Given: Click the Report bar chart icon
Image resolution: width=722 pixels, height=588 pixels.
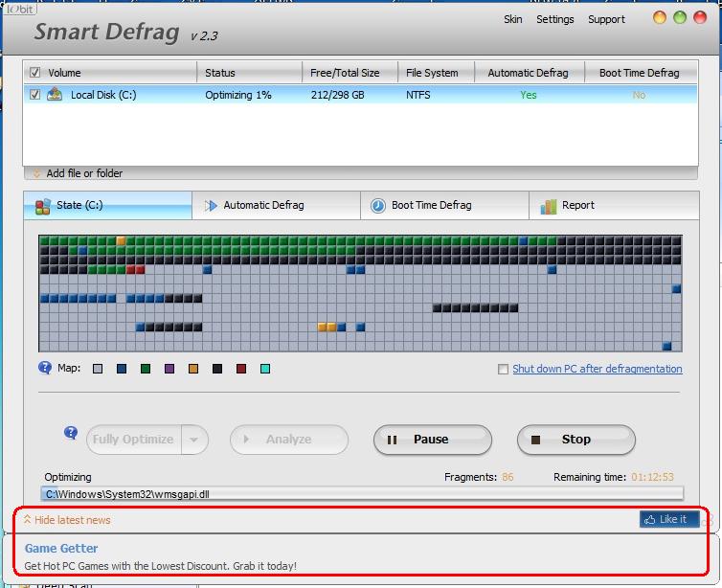Looking at the screenshot, I should [549, 206].
